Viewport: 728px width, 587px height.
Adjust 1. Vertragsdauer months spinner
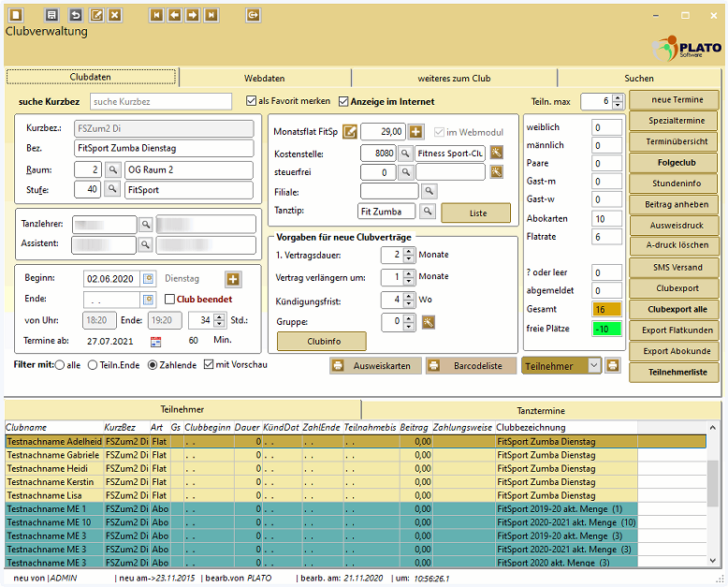click(409, 255)
